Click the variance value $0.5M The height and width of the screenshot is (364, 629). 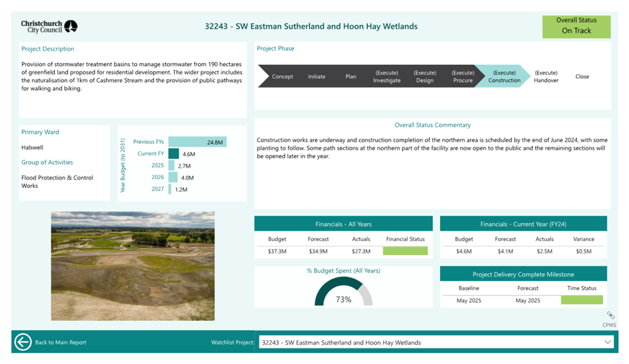click(x=584, y=251)
